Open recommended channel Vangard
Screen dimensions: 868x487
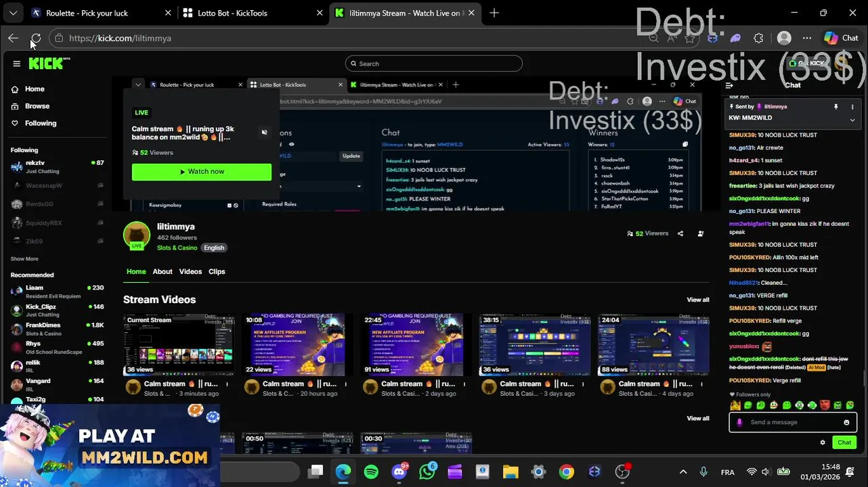click(x=57, y=385)
